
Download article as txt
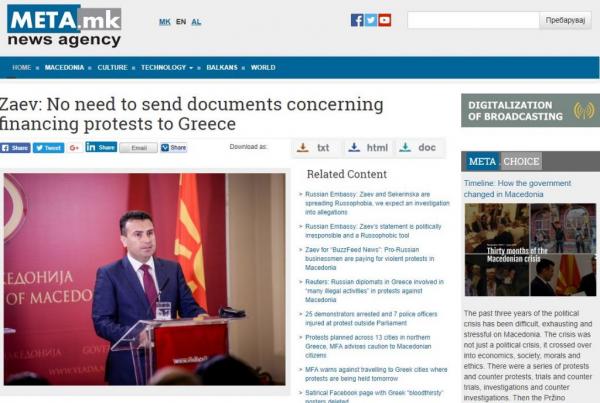(x=314, y=148)
